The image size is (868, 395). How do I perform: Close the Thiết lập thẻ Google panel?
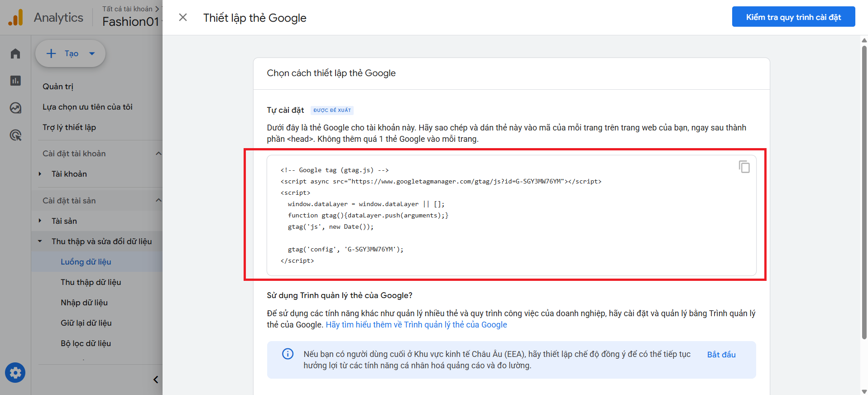pyautogui.click(x=183, y=18)
